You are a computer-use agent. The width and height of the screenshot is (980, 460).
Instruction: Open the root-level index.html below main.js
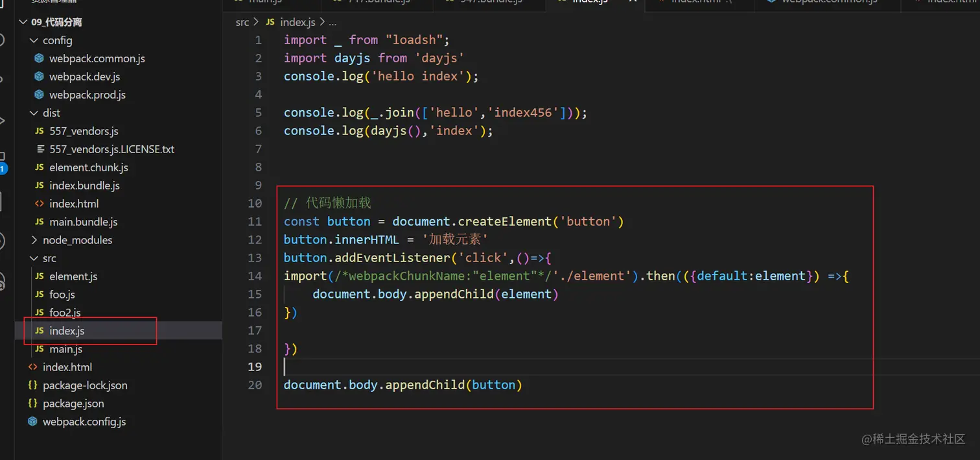point(67,367)
